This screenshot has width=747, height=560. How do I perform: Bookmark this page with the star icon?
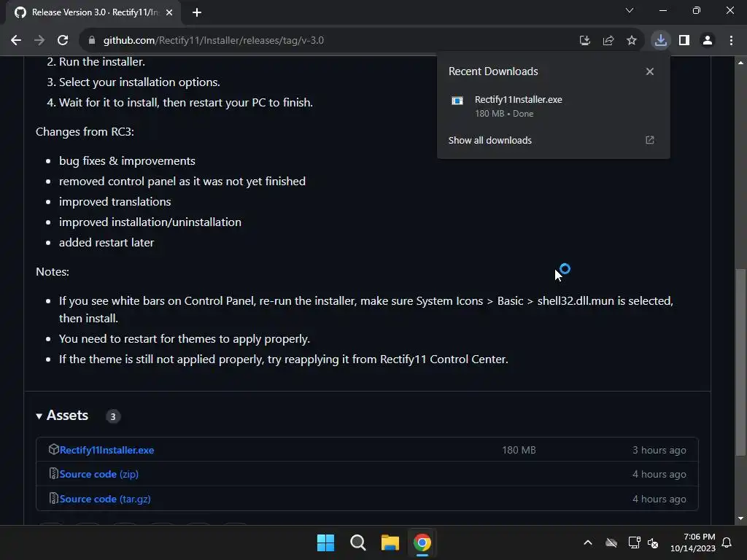631,41
